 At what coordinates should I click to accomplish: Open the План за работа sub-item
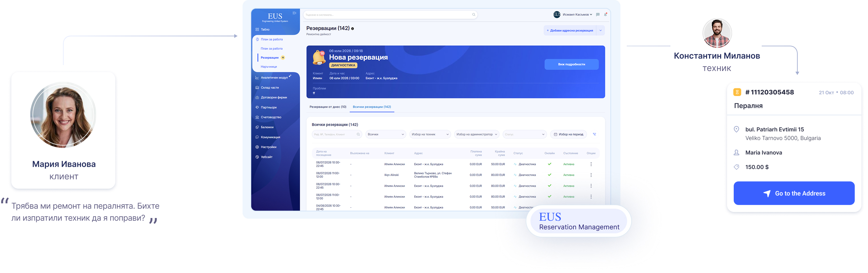(272, 49)
